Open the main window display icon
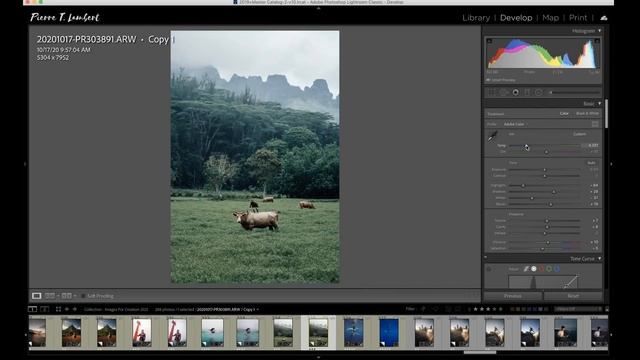 32,309
